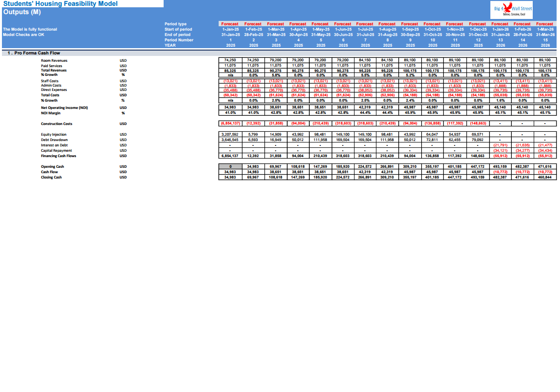Select the Debt Drawdown value 79,092
Screen dimensions: 560x392
(478, 140)
